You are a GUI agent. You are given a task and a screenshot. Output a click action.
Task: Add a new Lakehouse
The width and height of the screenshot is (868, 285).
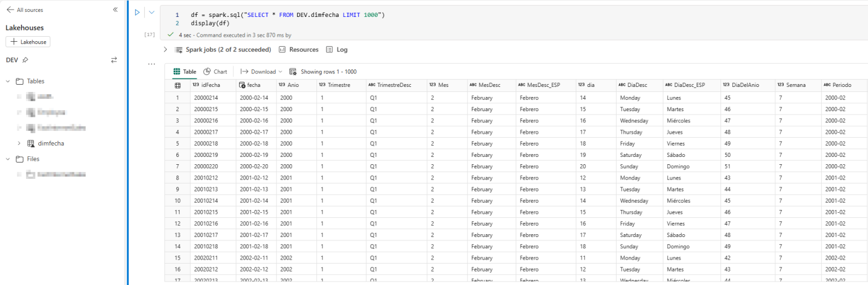pyautogui.click(x=28, y=42)
